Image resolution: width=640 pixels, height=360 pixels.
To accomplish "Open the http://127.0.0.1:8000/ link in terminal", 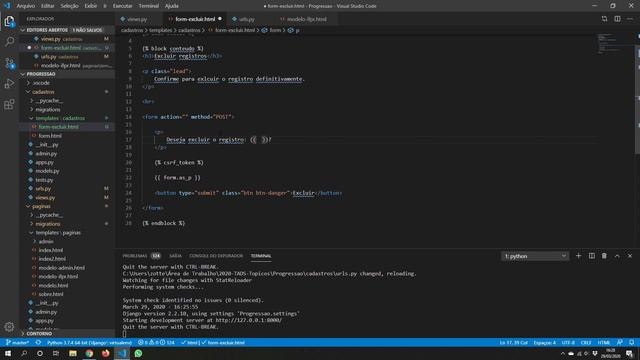I will pos(249,320).
